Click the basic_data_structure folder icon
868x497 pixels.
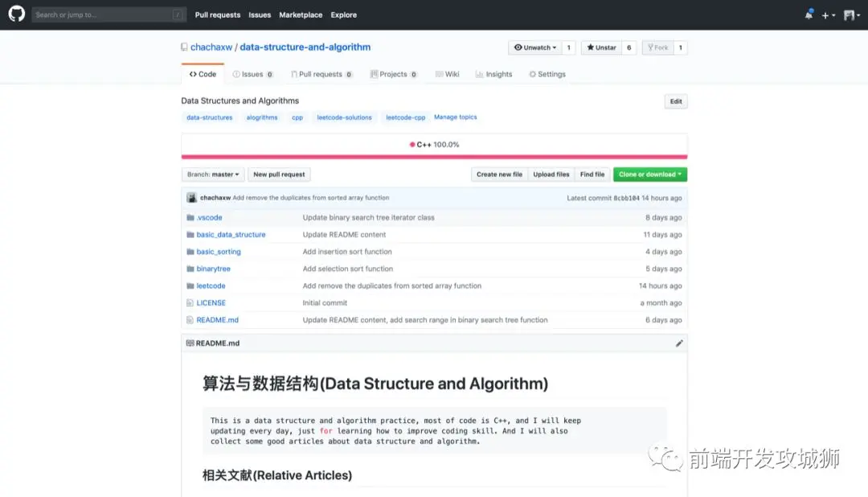190,235
